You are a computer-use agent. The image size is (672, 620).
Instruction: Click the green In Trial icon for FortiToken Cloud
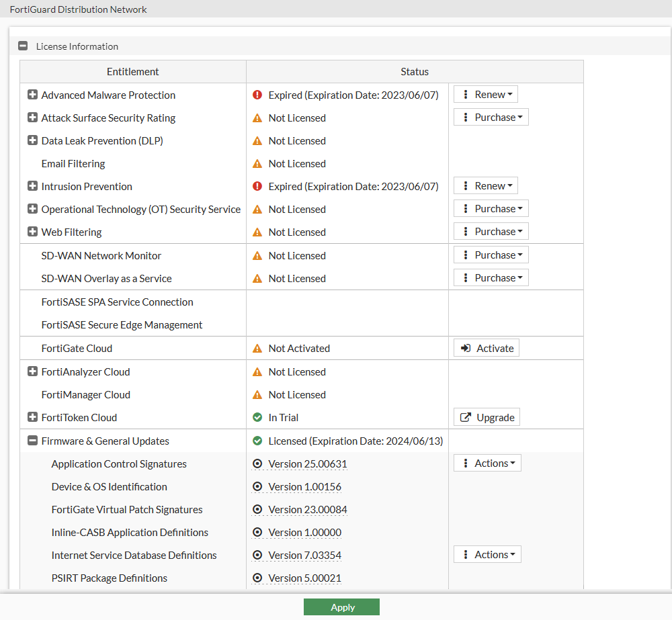click(x=257, y=417)
